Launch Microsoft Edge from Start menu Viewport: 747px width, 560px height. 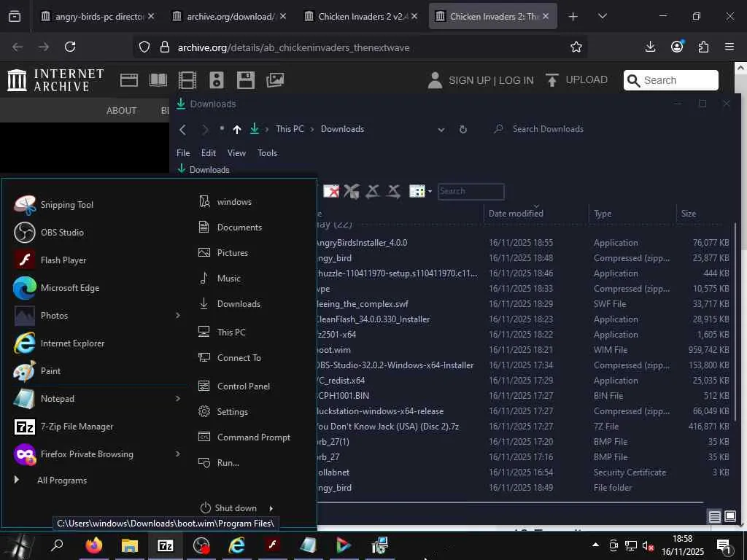pyautogui.click(x=56, y=287)
